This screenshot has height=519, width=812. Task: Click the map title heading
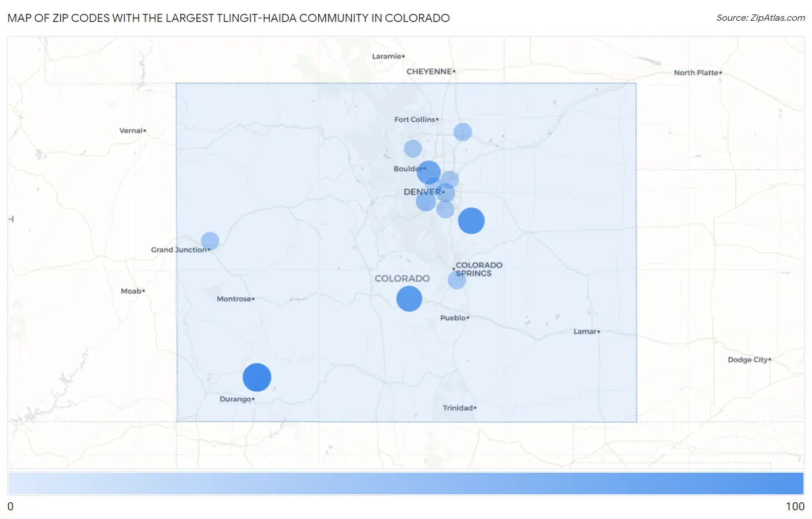229,18
